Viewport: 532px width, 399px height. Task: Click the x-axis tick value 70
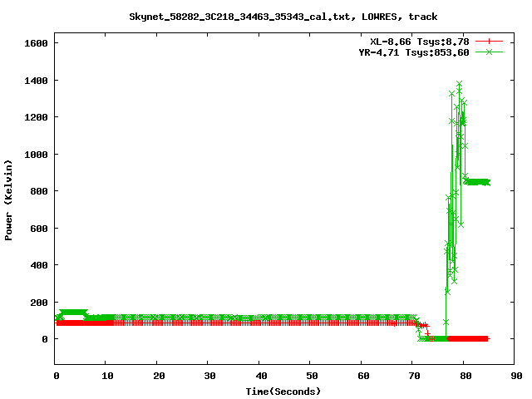click(415, 376)
